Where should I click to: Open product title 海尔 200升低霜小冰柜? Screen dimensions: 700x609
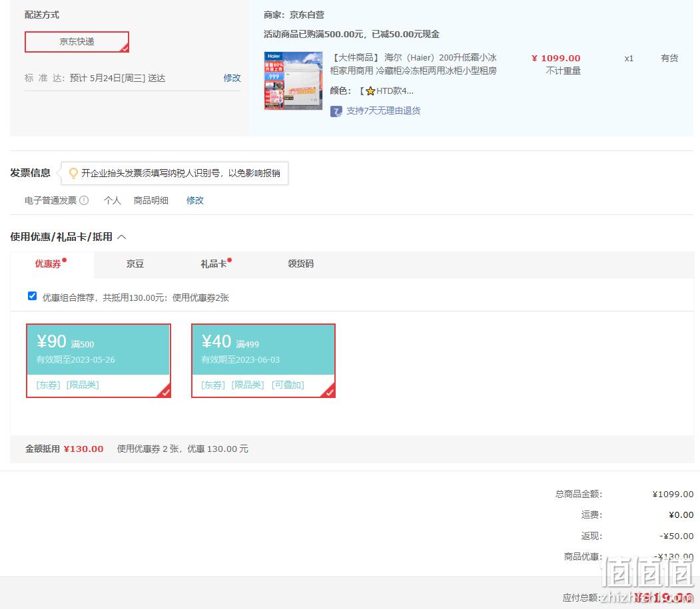point(414,64)
